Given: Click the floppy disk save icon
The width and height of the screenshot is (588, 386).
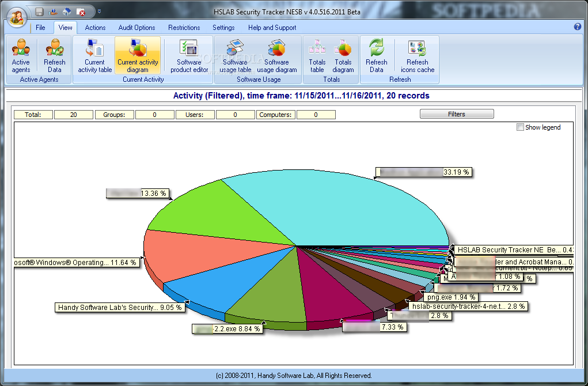Looking at the screenshot, I should tap(39, 12).
